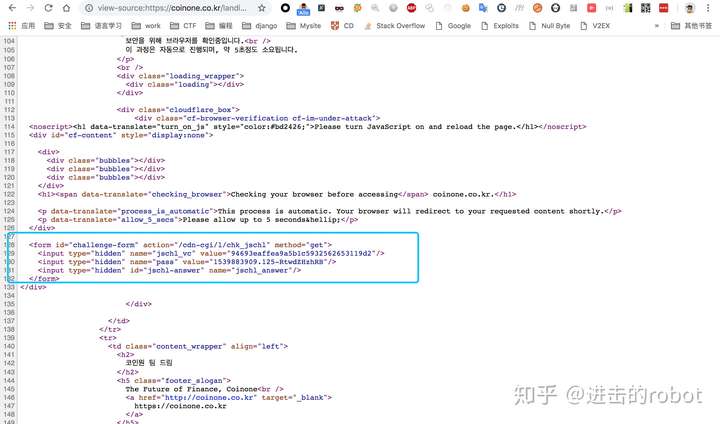Click the black ring extension icon
The height and width of the screenshot is (424, 720).
pos(285,8)
